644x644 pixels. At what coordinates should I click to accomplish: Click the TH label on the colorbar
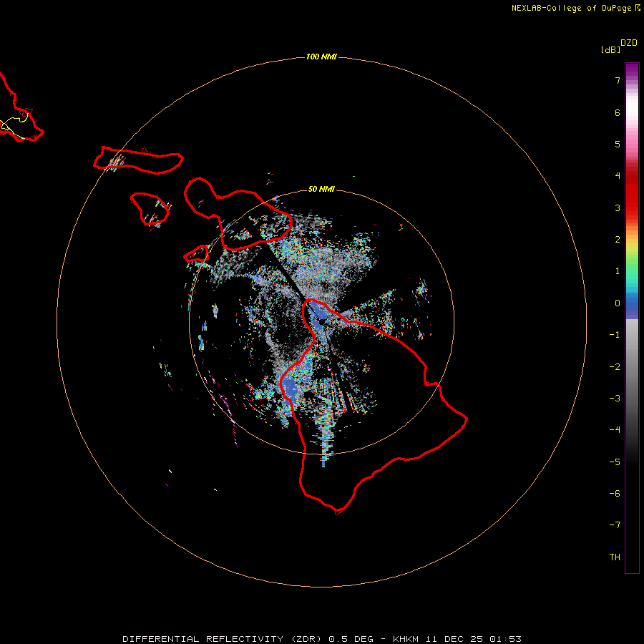(x=615, y=557)
